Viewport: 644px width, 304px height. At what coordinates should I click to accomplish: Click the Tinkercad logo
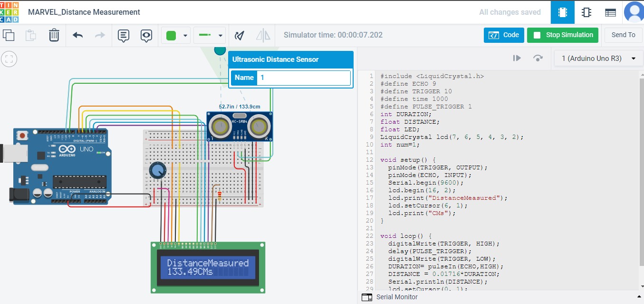pyautogui.click(x=10, y=12)
